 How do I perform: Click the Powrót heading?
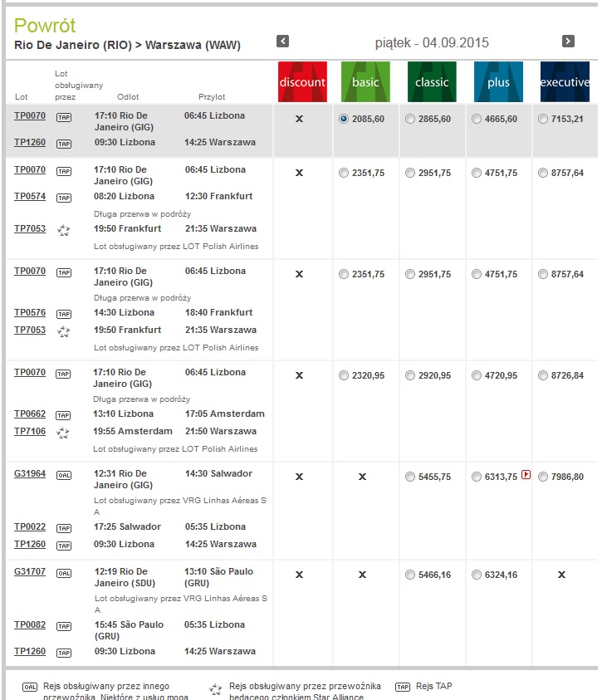(x=45, y=26)
